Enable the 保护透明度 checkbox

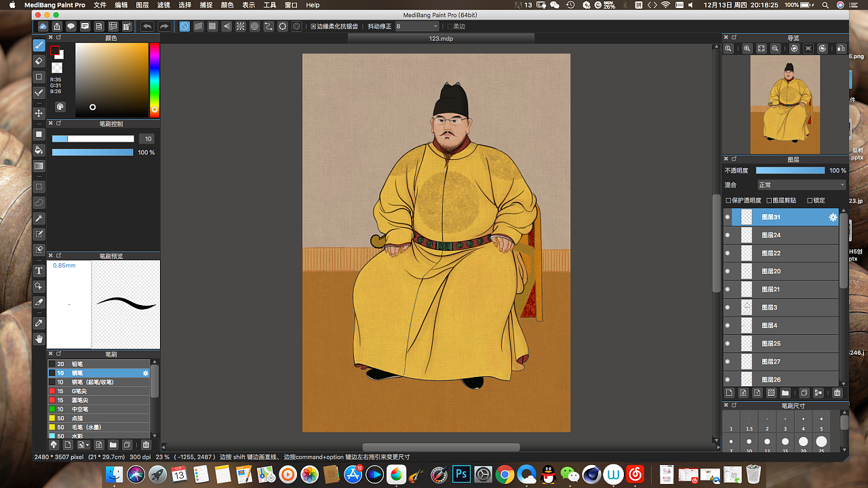point(728,201)
